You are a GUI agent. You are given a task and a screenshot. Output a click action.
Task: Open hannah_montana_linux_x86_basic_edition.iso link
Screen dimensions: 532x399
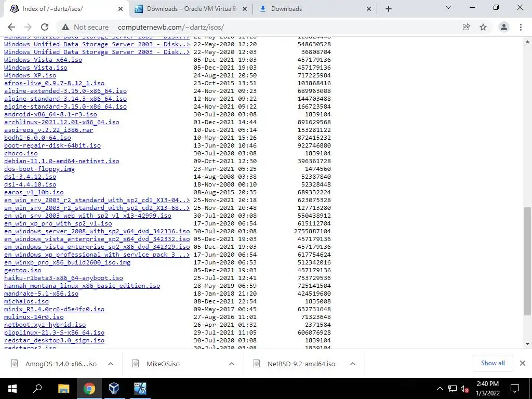pos(82,286)
